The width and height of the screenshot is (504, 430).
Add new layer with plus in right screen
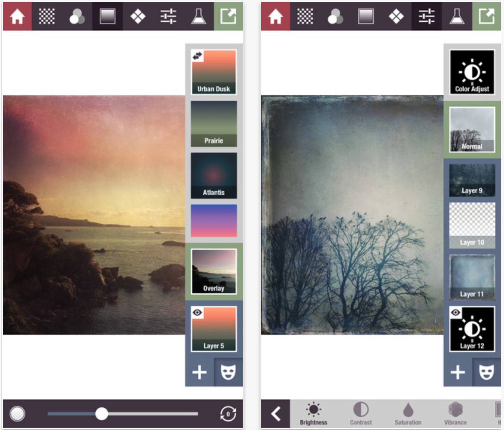(x=458, y=372)
